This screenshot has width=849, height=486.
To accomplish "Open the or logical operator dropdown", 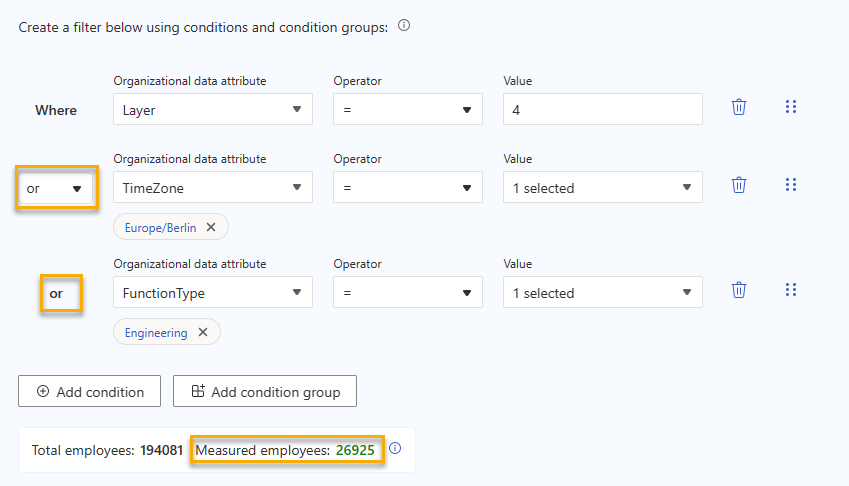I will pos(56,188).
